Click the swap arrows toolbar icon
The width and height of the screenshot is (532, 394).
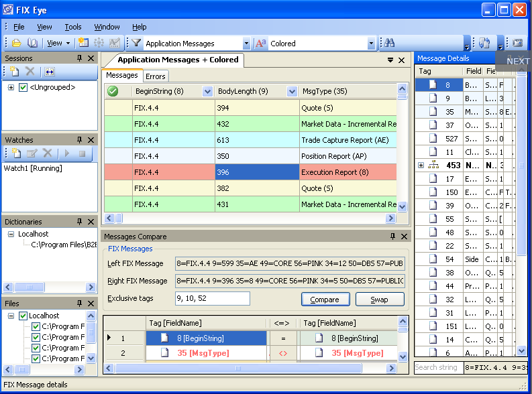(484, 43)
